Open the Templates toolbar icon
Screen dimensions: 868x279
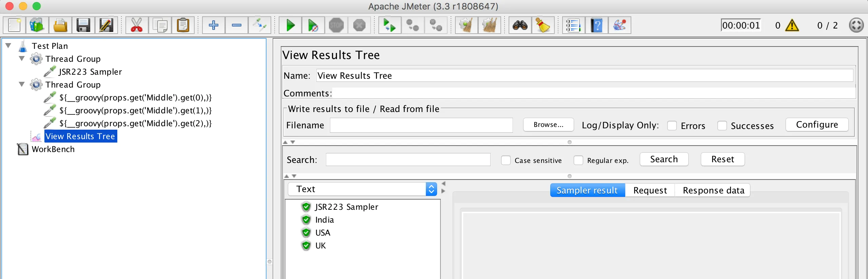tap(37, 25)
